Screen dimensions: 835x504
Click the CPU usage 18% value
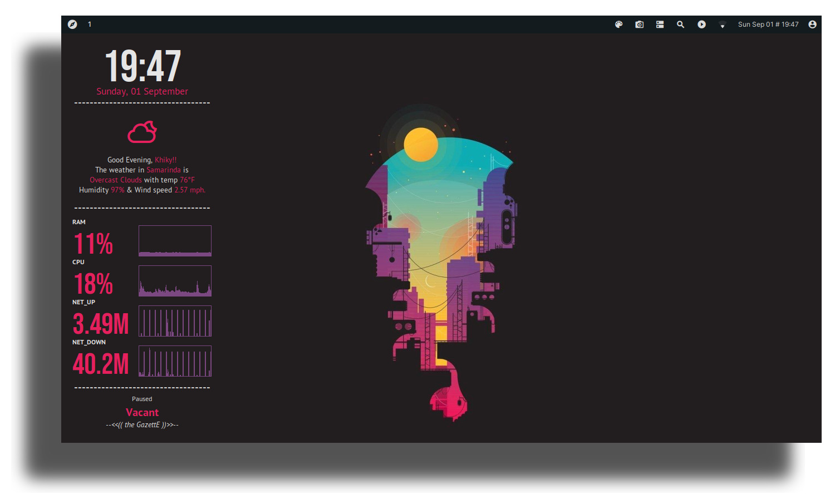pyautogui.click(x=94, y=284)
